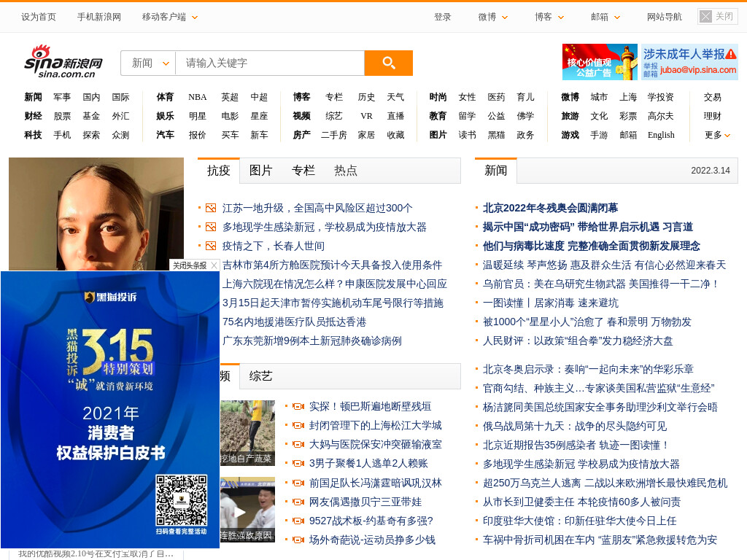Open the Sina logo homepage link
The height and width of the screenshot is (560, 747).
[63, 63]
